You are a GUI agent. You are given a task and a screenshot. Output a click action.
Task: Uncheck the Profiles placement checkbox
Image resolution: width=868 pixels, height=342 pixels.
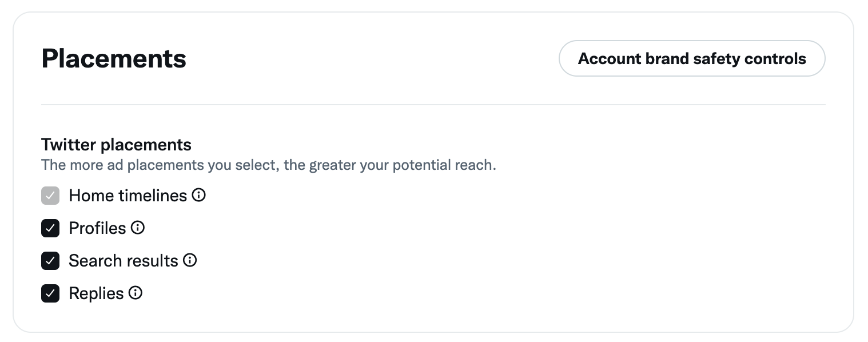tap(50, 229)
